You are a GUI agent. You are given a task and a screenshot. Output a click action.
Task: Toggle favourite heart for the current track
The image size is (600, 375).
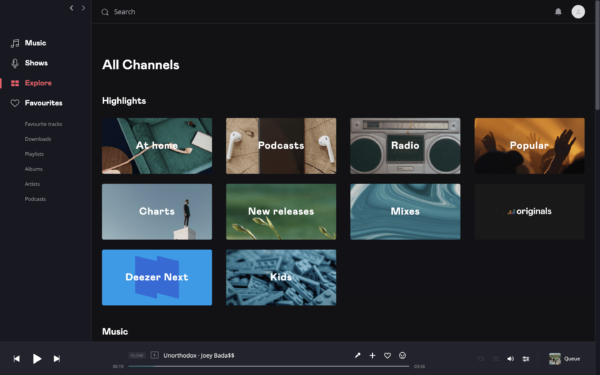[x=387, y=355]
